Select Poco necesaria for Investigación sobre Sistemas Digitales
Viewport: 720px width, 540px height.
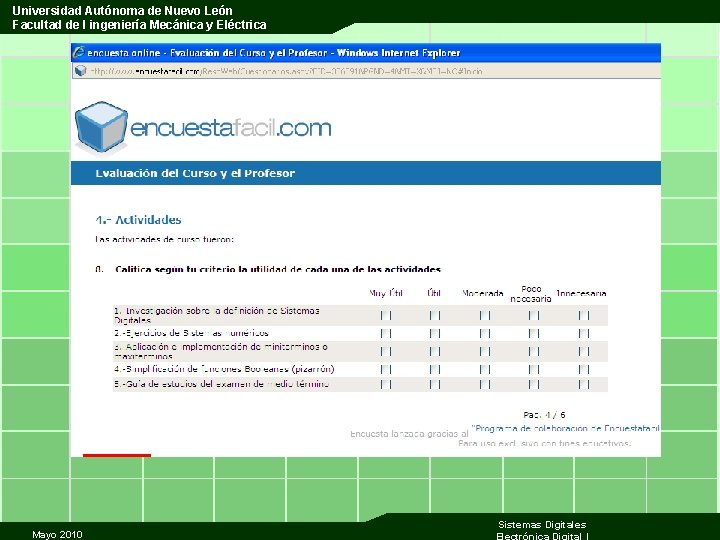[x=534, y=315]
